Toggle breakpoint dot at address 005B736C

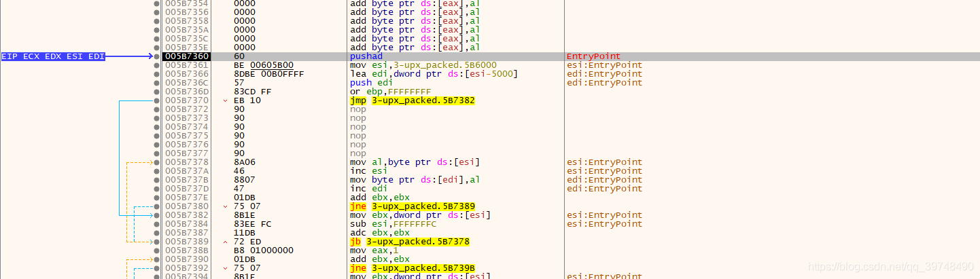click(x=158, y=83)
